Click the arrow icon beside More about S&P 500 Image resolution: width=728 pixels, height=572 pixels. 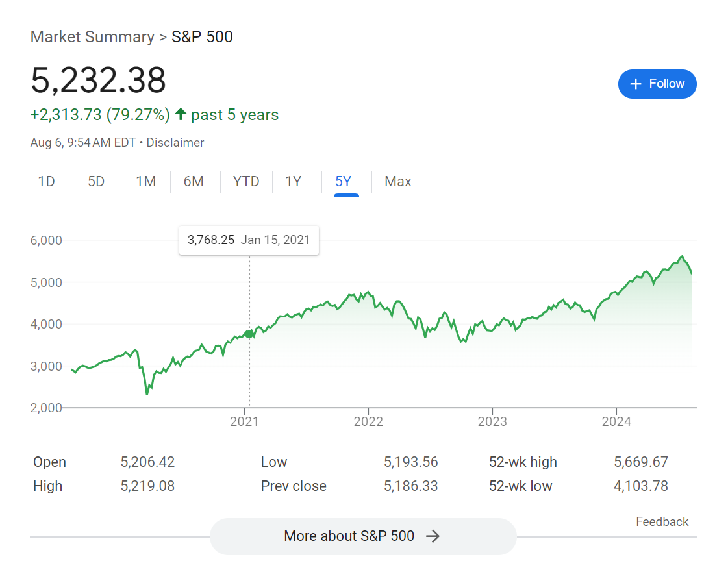(x=433, y=536)
